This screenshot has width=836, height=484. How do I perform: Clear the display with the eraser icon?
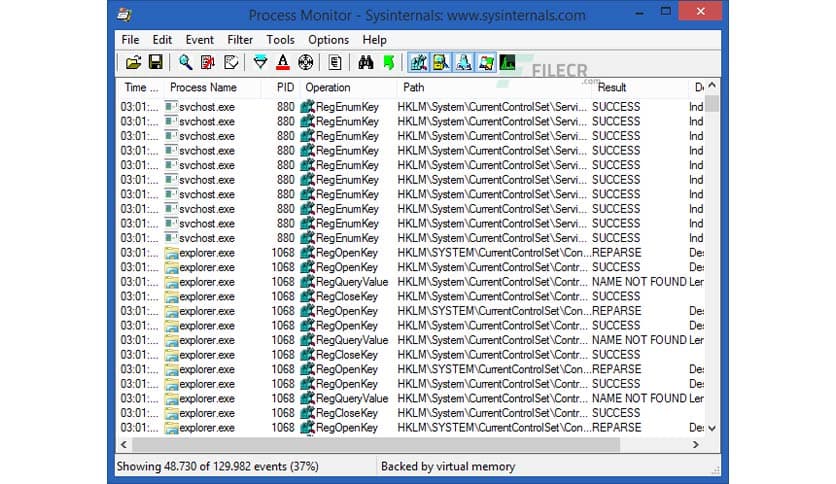point(231,62)
